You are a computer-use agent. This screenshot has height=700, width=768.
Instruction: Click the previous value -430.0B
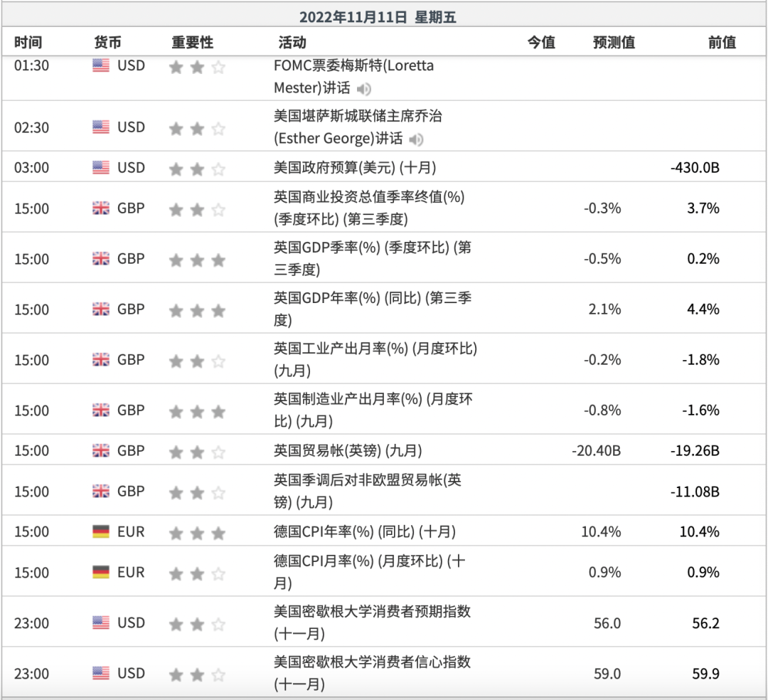(x=695, y=167)
